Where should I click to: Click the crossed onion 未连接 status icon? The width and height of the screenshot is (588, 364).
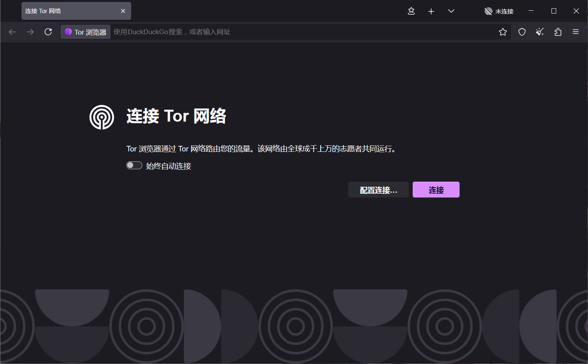pyautogui.click(x=488, y=11)
